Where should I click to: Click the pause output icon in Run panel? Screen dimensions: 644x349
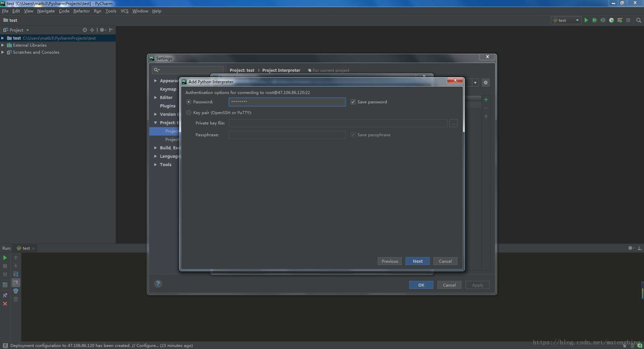pos(5,275)
